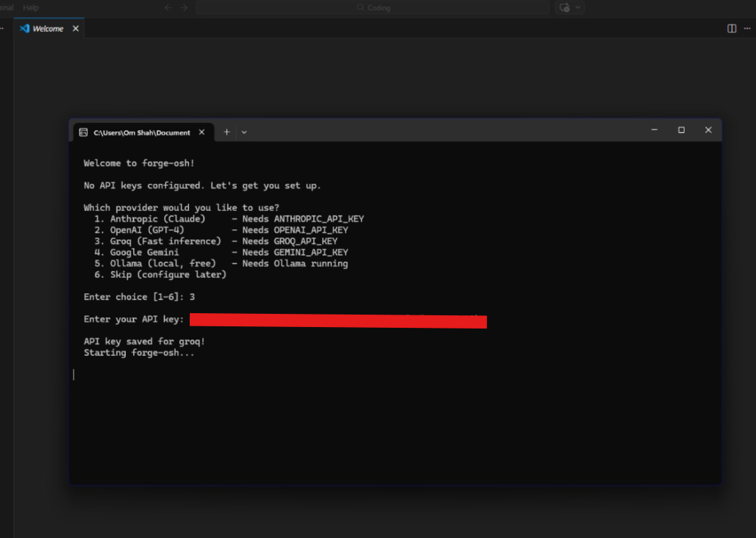Click the "Needs GEMINI_API_KEY" text
This screenshot has width=756, height=538.
295,252
